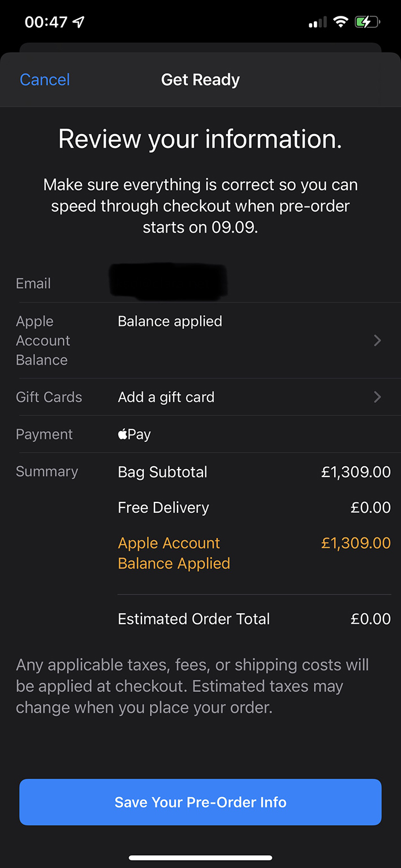Screen dimensions: 401x868
Task: Tap the location arrow status icon
Action: click(79, 22)
